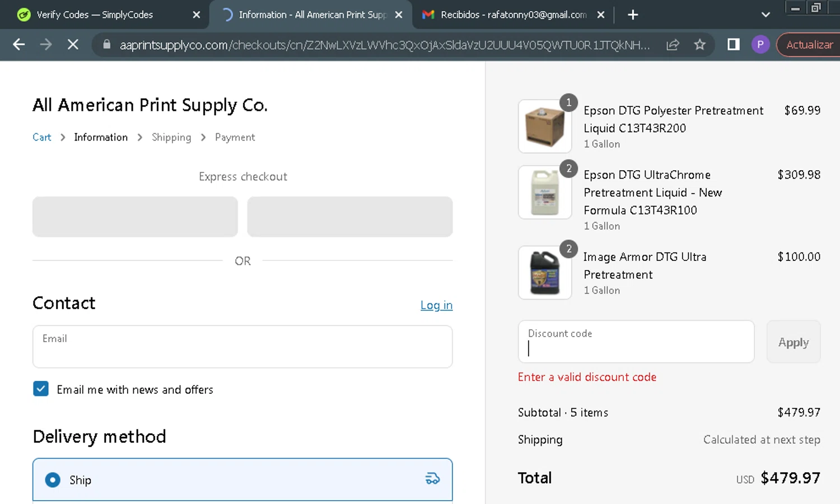Click Image Armor Pretreatment product thumbnail
The image size is (840, 504).
(x=545, y=273)
